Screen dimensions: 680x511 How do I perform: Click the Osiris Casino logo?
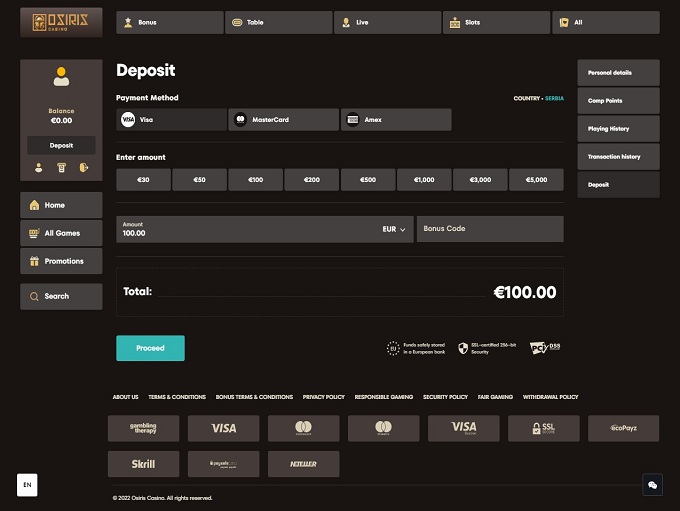(x=61, y=22)
